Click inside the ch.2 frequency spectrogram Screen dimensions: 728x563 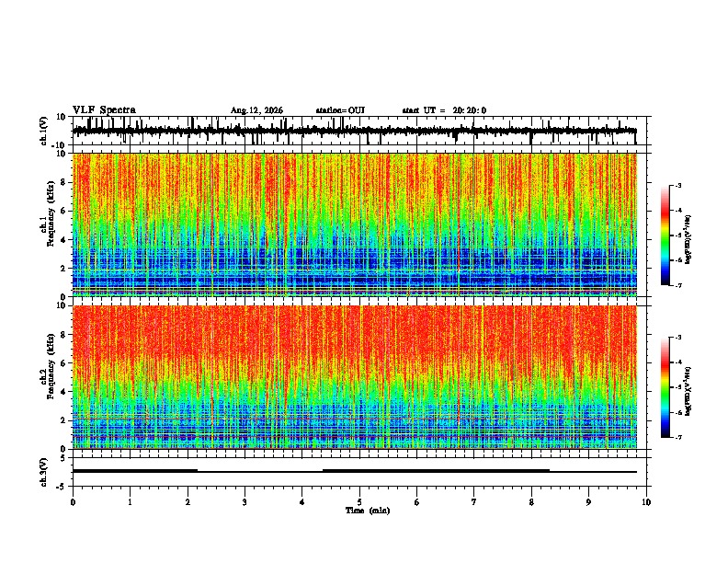(355, 377)
